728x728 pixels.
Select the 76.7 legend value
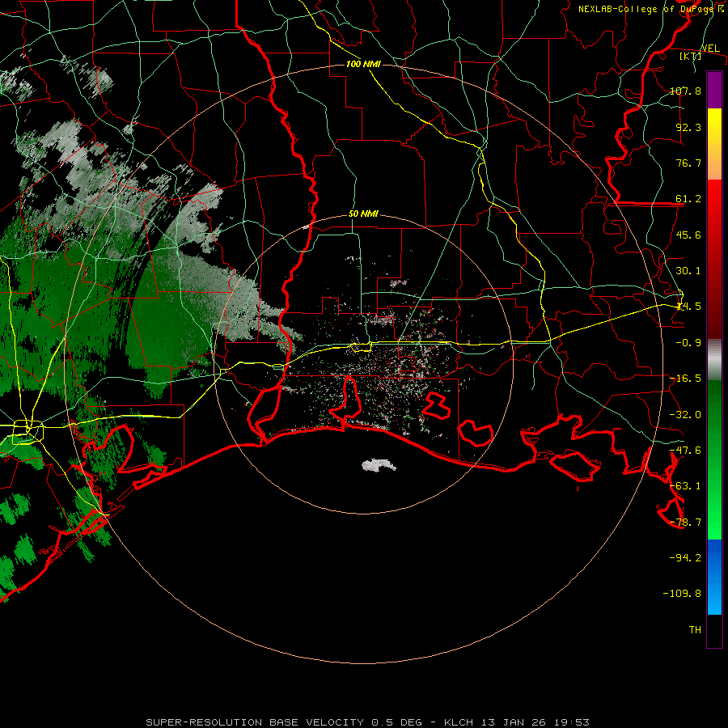point(688,163)
